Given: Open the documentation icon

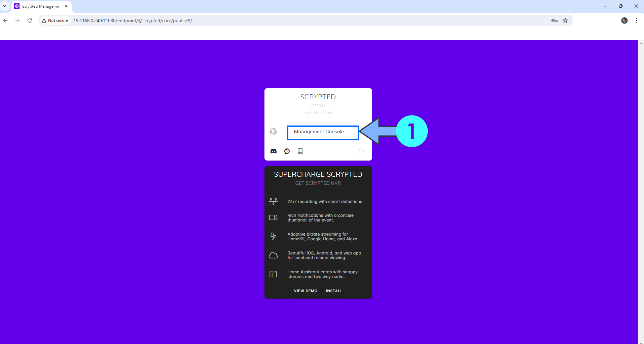Looking at the screenshot, I should point(300,151).
